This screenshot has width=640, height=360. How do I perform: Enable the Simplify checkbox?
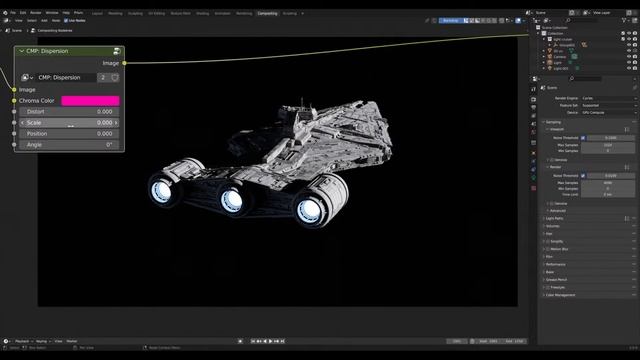click(548, 241)
